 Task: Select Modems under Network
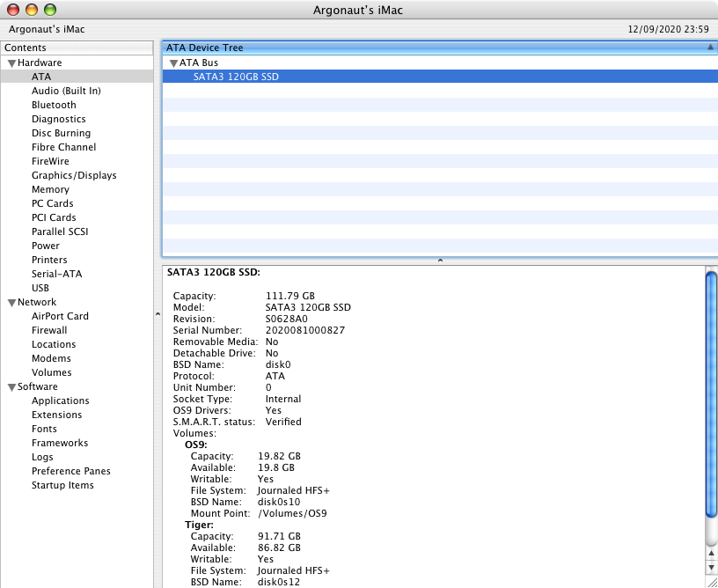click(51, 358)
